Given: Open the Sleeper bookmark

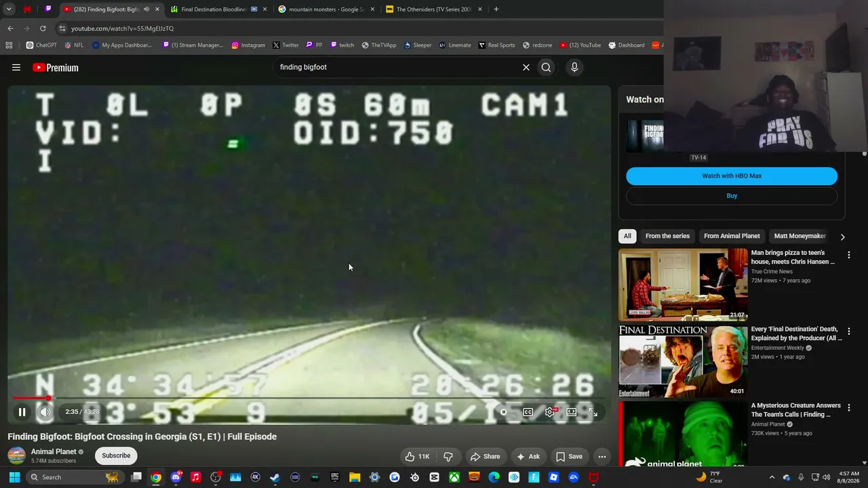Looking at the screenshot, I should 418,45.
